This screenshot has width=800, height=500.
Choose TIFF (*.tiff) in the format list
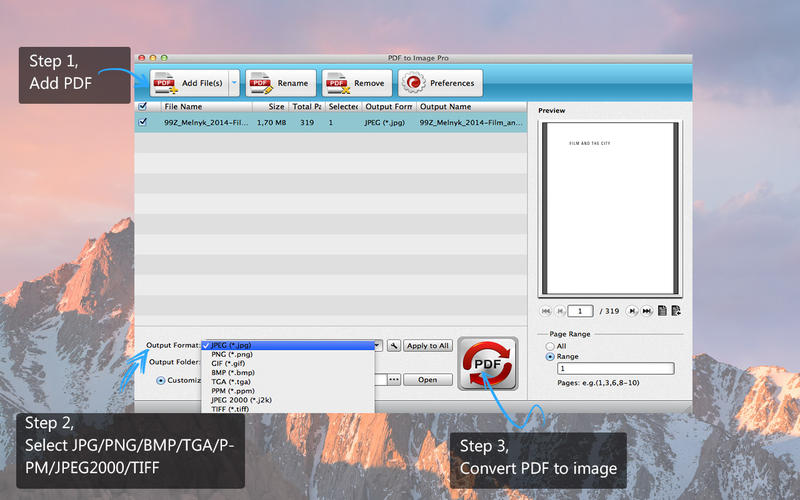click(288, 409)
